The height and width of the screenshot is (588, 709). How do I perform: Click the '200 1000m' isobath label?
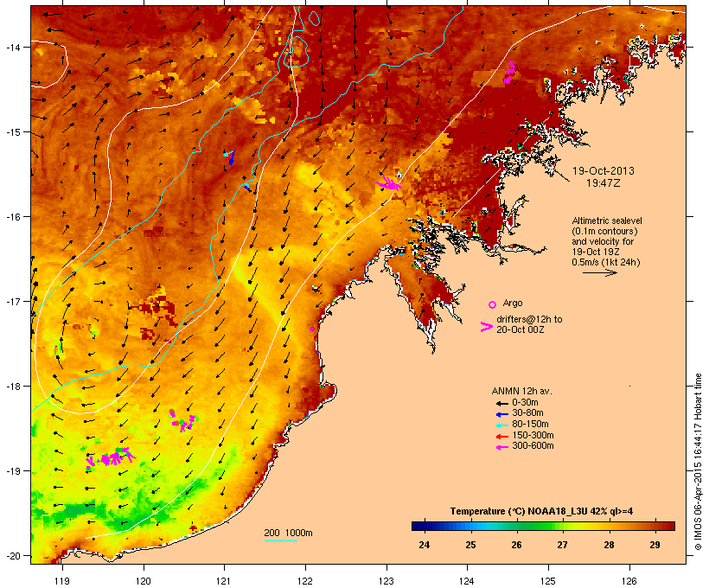click(x=288, y=533)
